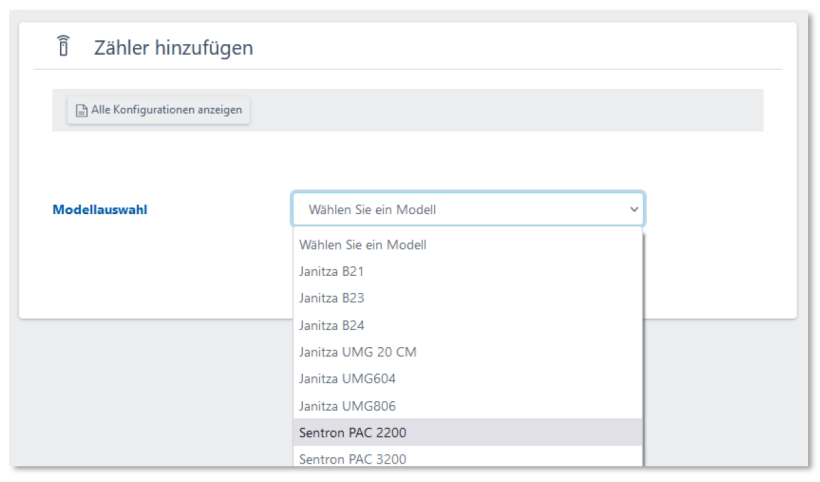Viewport: 820px width, 482px height.
Task: Click 'Alle Konfigurationen anzeigen' button
Action: pos(158,110)
